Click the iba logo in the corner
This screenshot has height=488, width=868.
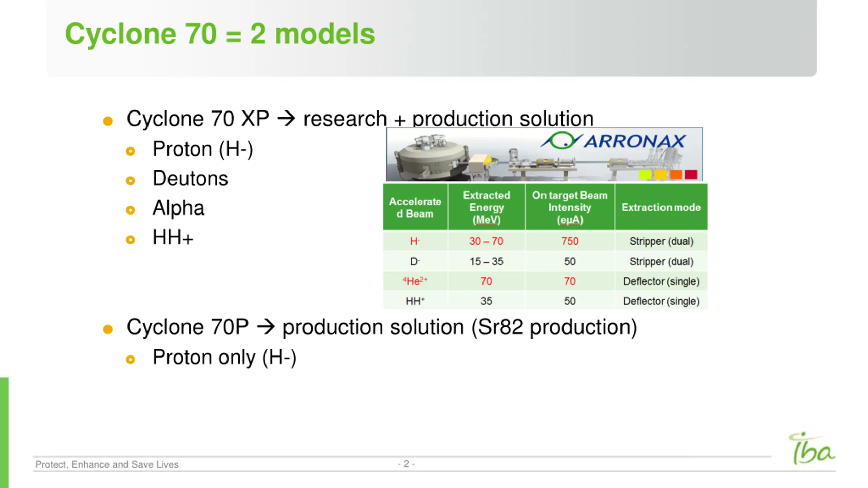(812, 448)
